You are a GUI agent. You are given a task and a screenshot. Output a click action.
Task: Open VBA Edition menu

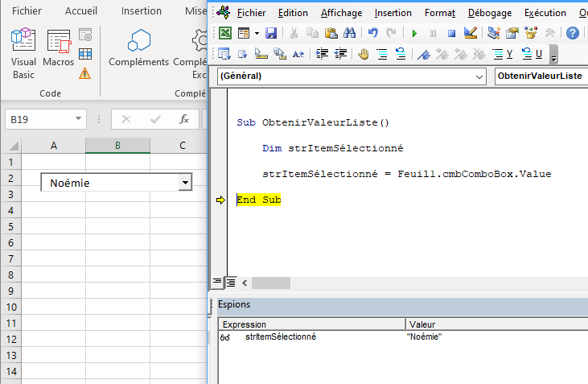293,13
